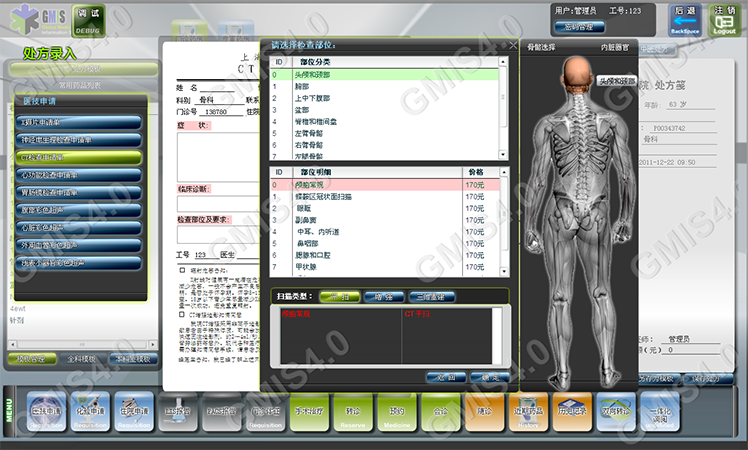Click the 转诊 Reserve toolbar button
Screen dimensions: 748x450
tap(353, 412)
